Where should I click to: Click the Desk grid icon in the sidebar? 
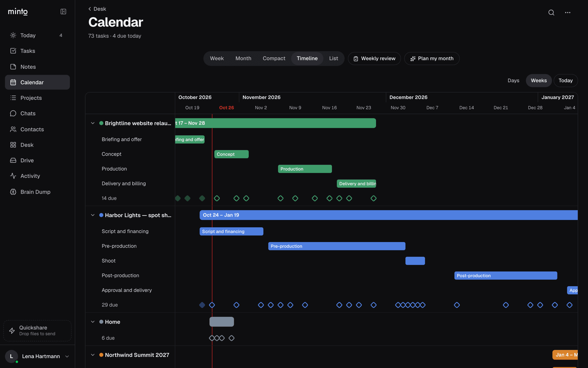tap(13, 145)
